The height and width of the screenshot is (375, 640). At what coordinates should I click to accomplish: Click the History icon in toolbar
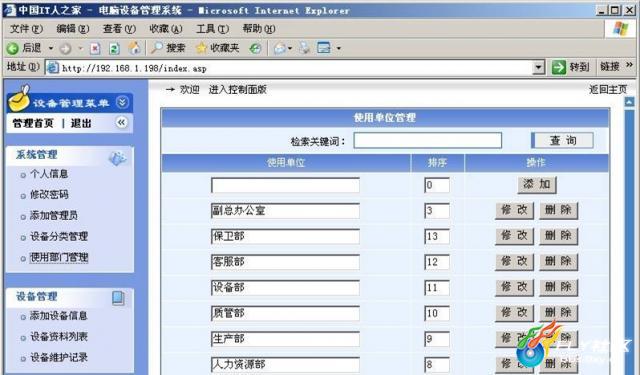coord(256,49)
